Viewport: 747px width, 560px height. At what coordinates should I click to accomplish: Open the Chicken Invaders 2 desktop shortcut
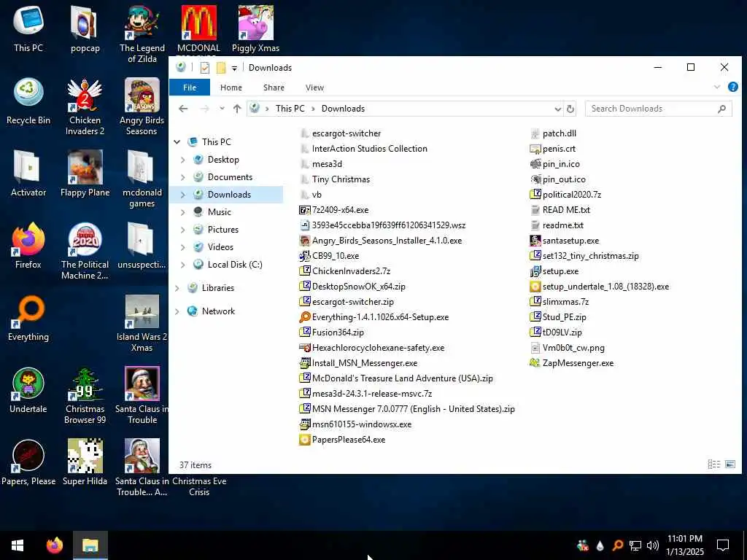[x=85, y=106]
